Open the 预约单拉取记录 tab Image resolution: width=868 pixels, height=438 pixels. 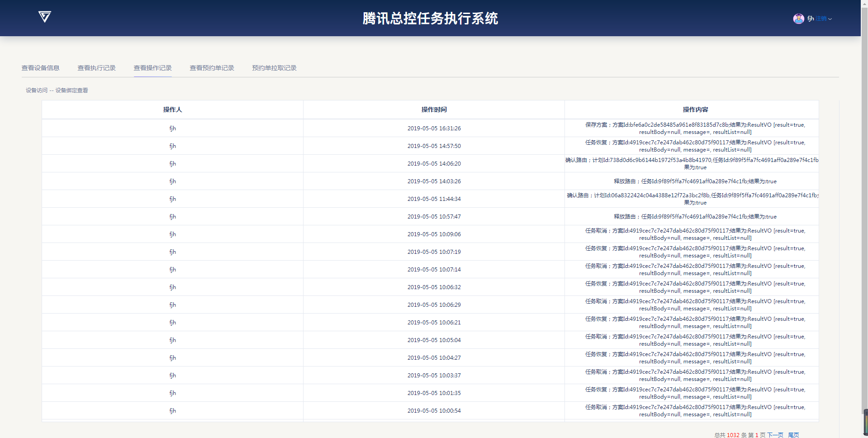(274, 68)
